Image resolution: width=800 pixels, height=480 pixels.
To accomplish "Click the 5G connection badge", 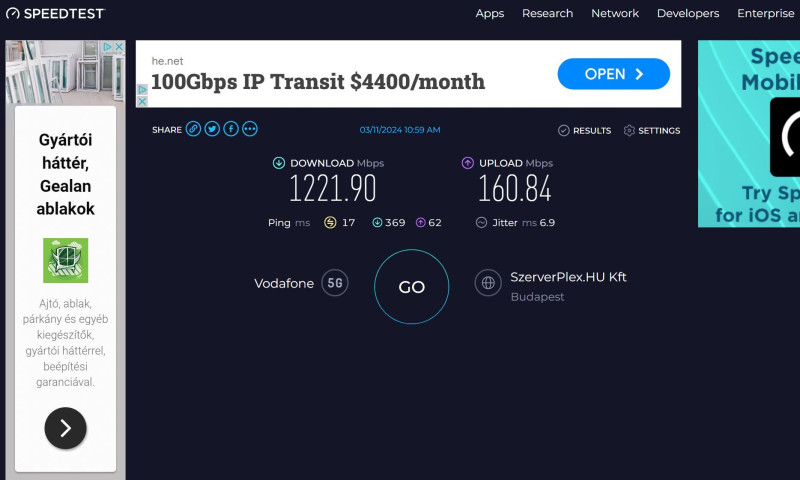I will point(335,283).
